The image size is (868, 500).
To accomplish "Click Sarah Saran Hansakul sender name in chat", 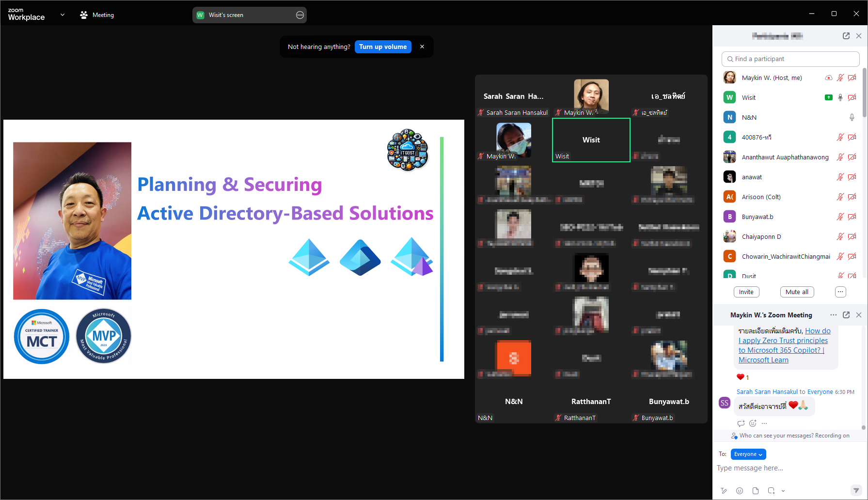I will pos(767,391).
